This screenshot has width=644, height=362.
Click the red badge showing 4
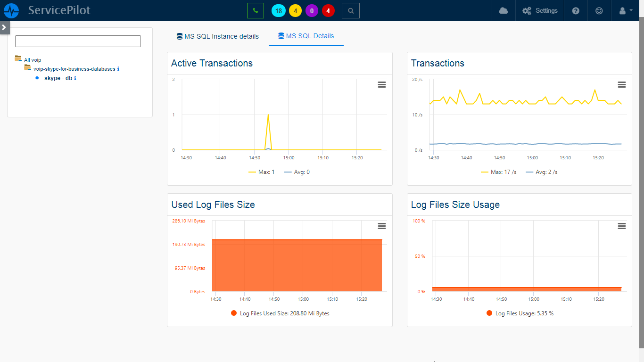click(328, 10)
